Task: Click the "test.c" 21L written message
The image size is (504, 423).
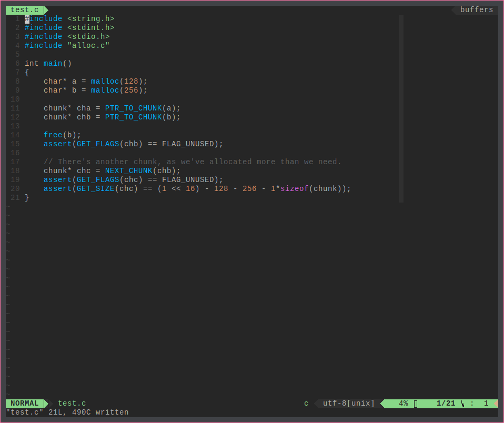Action: [x=67, y=412]
